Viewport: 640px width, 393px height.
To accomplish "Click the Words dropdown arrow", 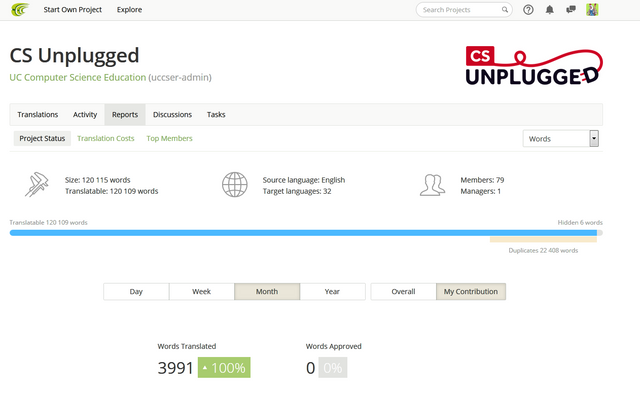I will (x=594, y=139).
